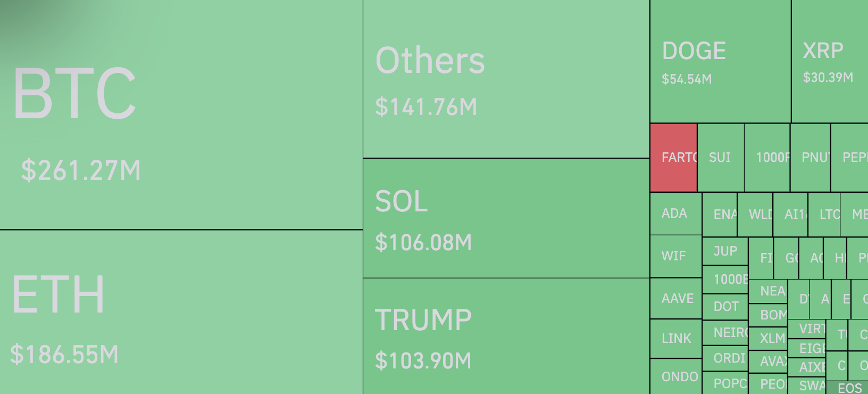The width and height of the screenshot is (868, 394).
Task: Click the SOL $106.08M tile
Action: [506, 218]
